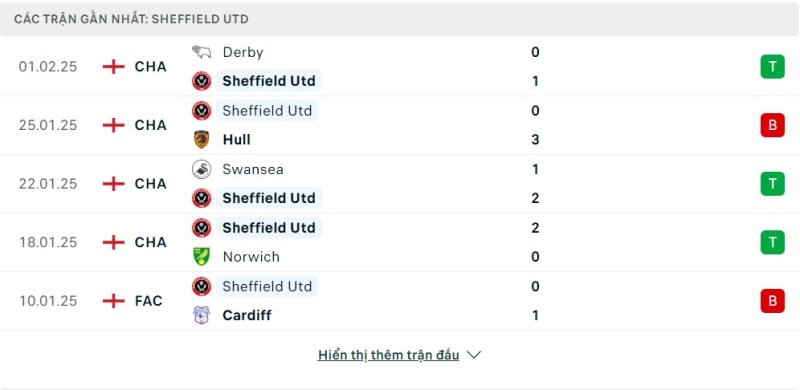Click green T badge for Derby match
Screen dimensions: 800x390
pos(772,66)
